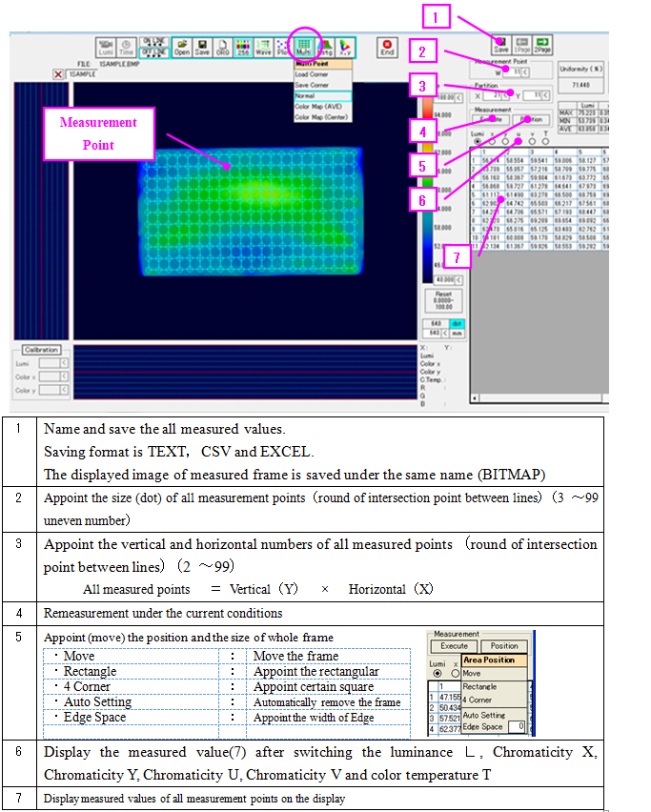Screen dimensions: 651x812
Task: Click Move in the Area Position example
Action: [494, 673]
